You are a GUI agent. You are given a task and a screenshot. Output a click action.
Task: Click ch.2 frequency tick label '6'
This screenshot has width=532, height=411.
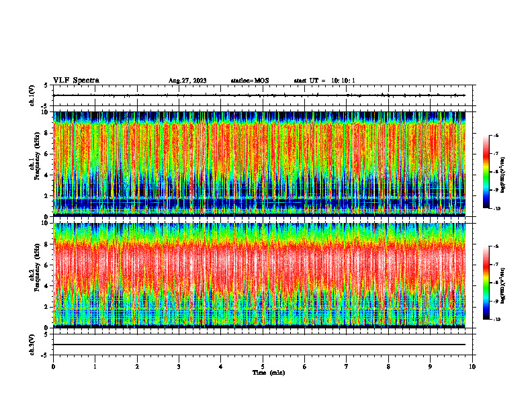pyautogui.click(x=46, y=265)
